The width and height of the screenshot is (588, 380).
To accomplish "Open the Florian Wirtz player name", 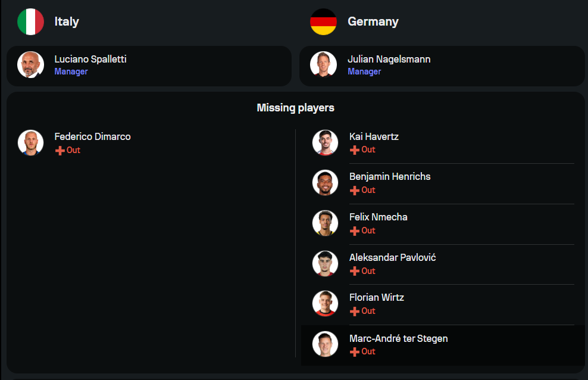I will tap(376, 297).
